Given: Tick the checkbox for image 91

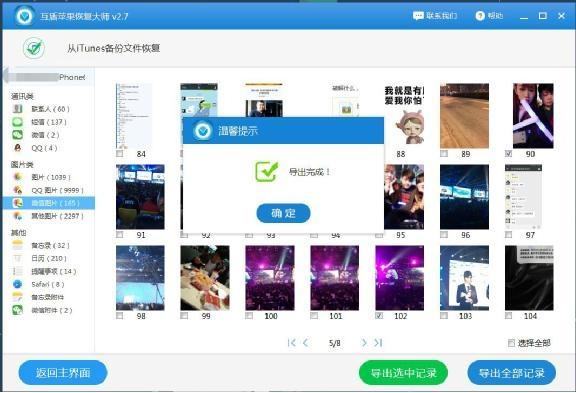Looking at the screenshot, I should click(119, 234).
